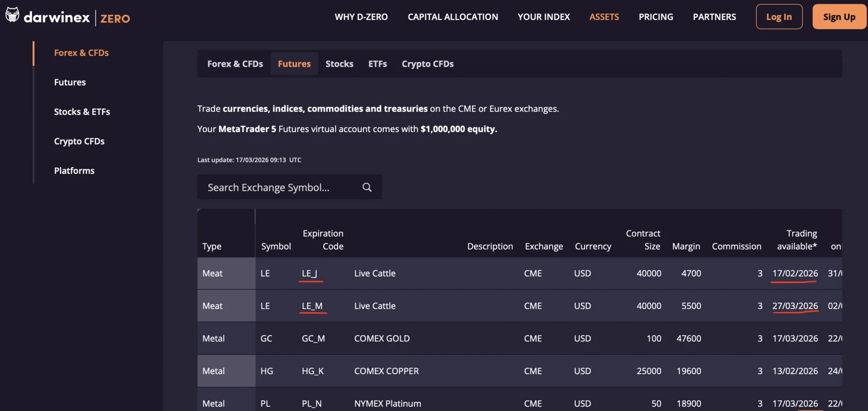This screenshot has width=868, height=411.
Task: Open Stocks & ETFs in sidebar
Action: pyautogui.click(x=82, y=112)
